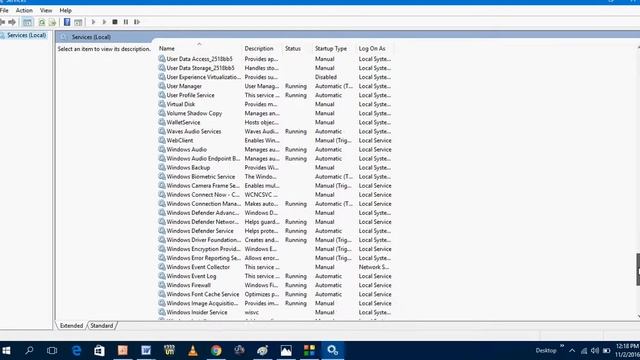Viewport: 640px width, 360px height.
Task: Open Google Chrome from the taskbar
Action: tap(216, 350)
